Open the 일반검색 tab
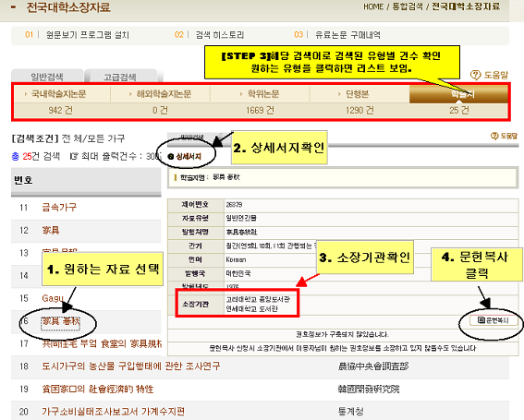The height and width of the screenshot is (420, 524). click(47, 77)
